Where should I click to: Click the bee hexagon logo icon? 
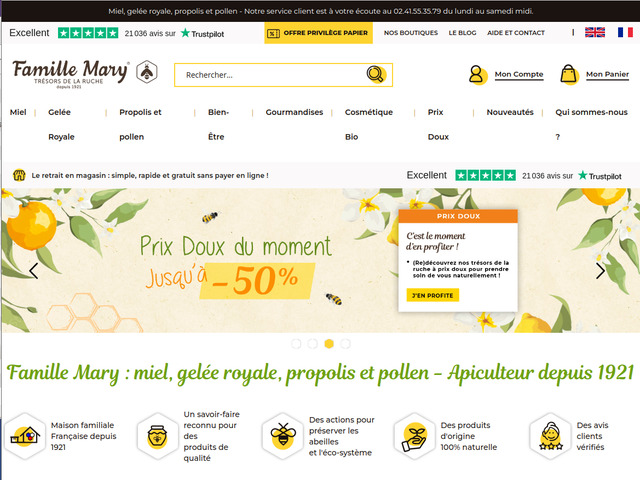[147, 72]
